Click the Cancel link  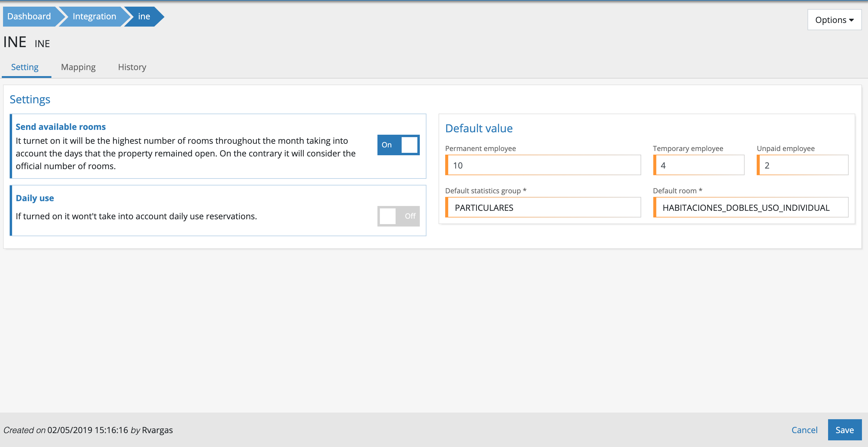pyautogui.click(x=804, y=430)
